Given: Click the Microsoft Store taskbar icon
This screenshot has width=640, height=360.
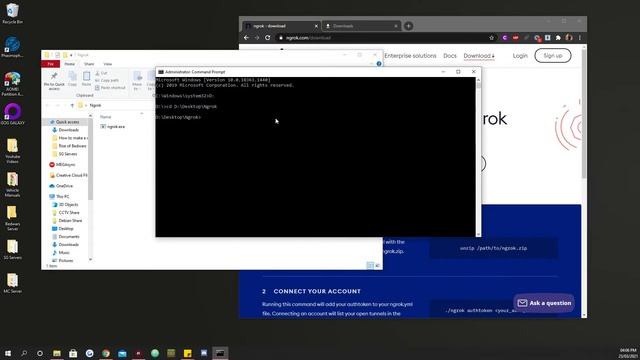Looking at the screenshot, I should pyautogui.click(x=73, y=353).
